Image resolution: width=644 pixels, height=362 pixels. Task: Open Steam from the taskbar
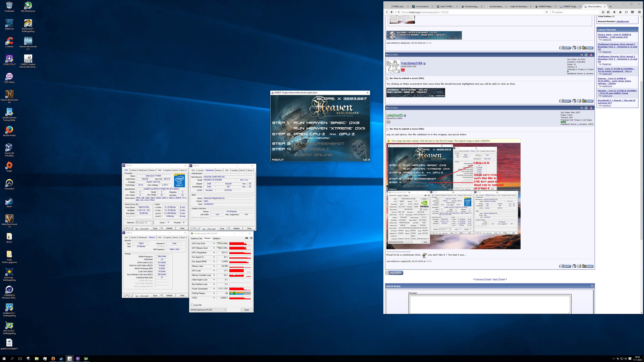coord(61,358)
